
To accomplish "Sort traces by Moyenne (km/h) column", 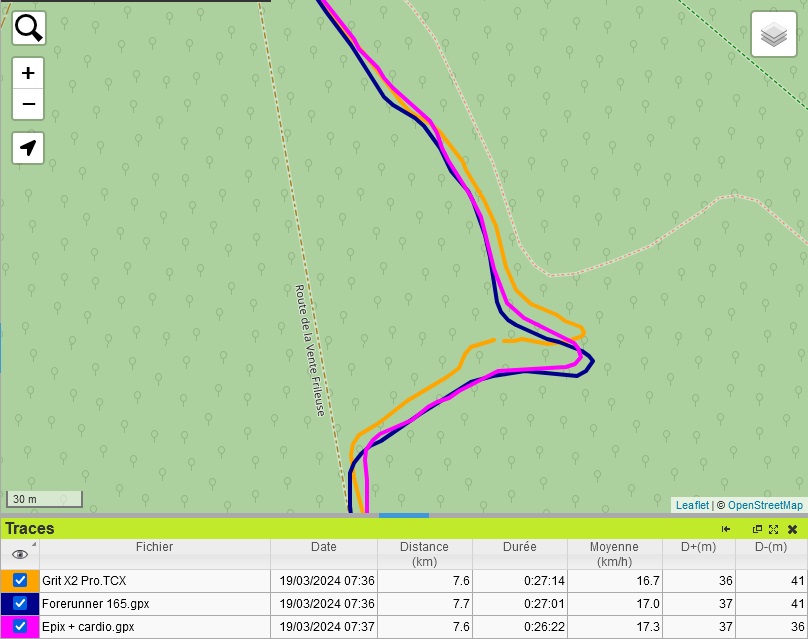I will [614, 554].
